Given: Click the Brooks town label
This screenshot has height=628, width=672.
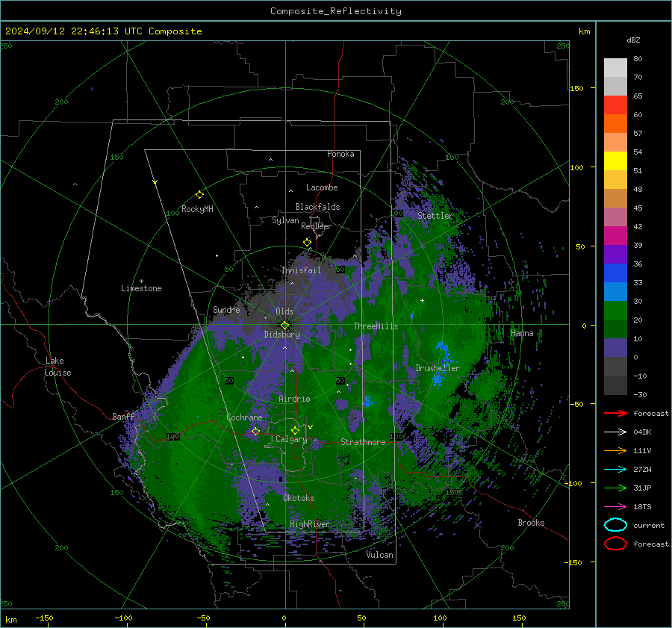Looking at the screenshot, I should [531, 523].
